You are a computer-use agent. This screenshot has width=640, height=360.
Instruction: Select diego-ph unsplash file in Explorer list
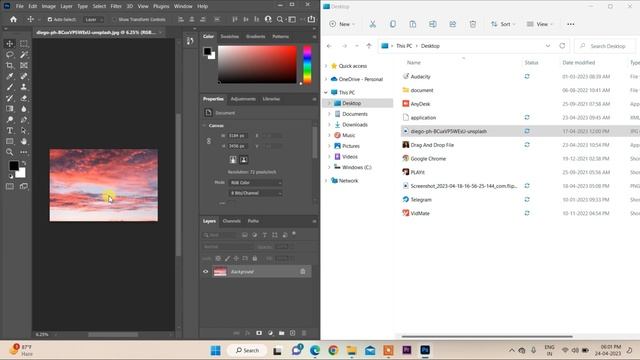point(520,131)
